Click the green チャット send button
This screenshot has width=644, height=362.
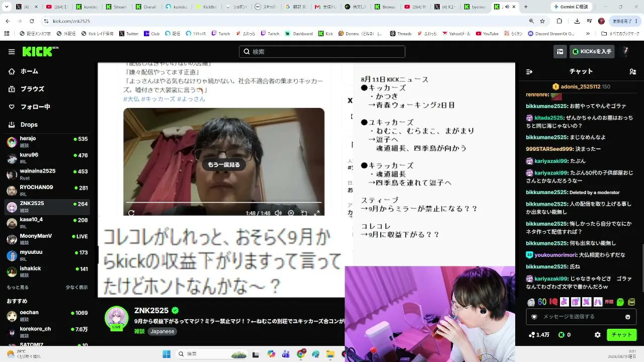click(622, 335)
